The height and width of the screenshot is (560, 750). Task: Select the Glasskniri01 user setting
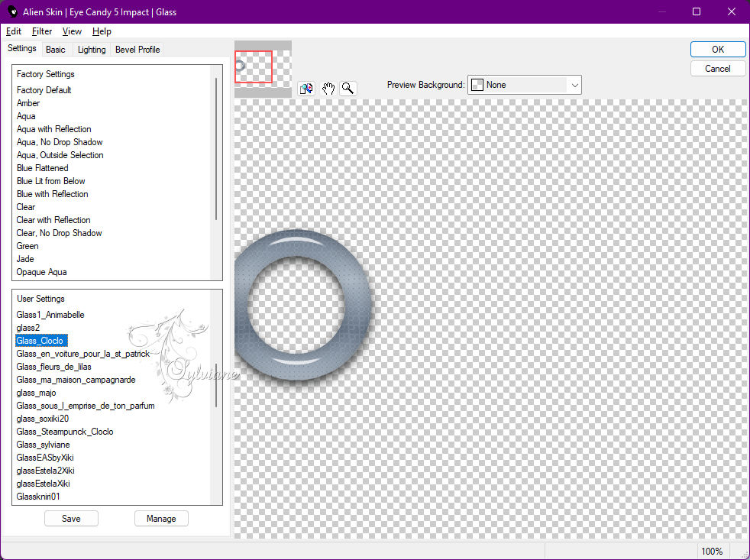click(38, 497)
